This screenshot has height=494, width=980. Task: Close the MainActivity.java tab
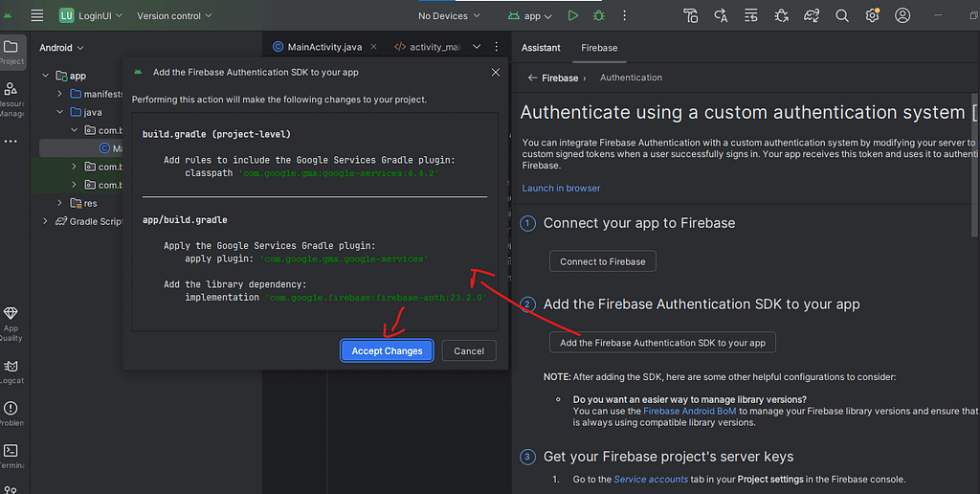point(374,46)
